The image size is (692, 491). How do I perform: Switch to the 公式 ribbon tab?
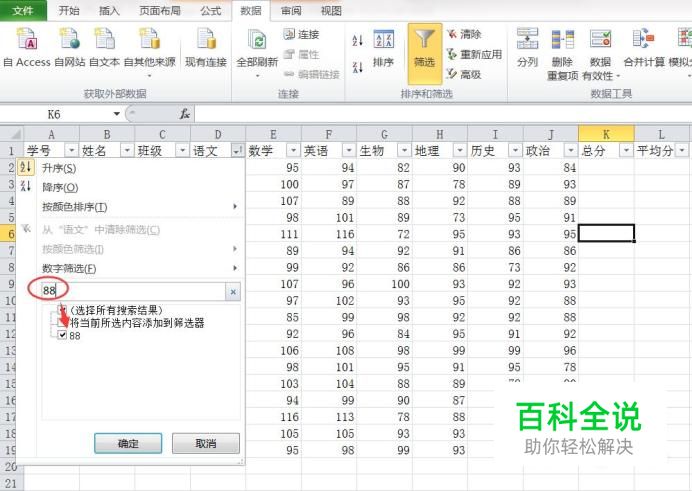211,10
